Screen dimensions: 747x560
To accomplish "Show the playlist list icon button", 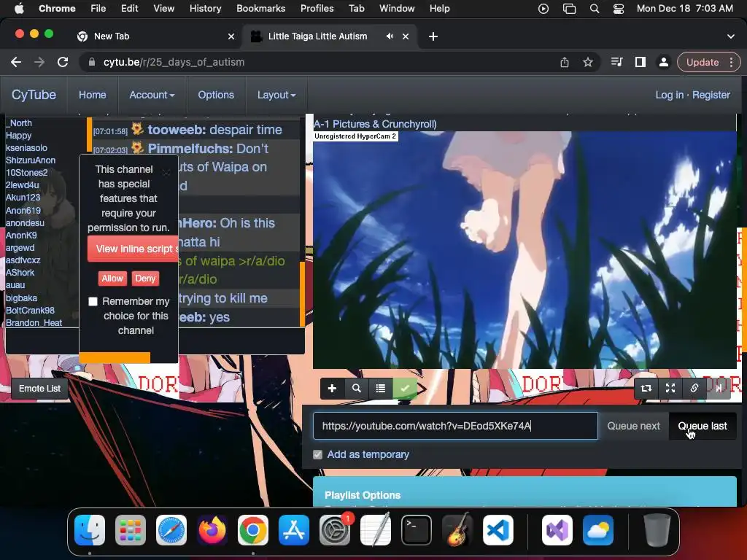I will (381, 389).
